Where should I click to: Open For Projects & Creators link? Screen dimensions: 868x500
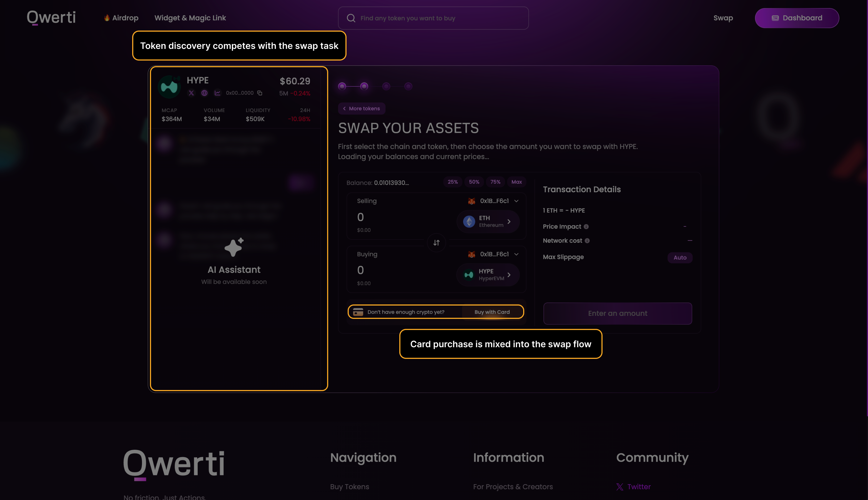click(513, 487)
